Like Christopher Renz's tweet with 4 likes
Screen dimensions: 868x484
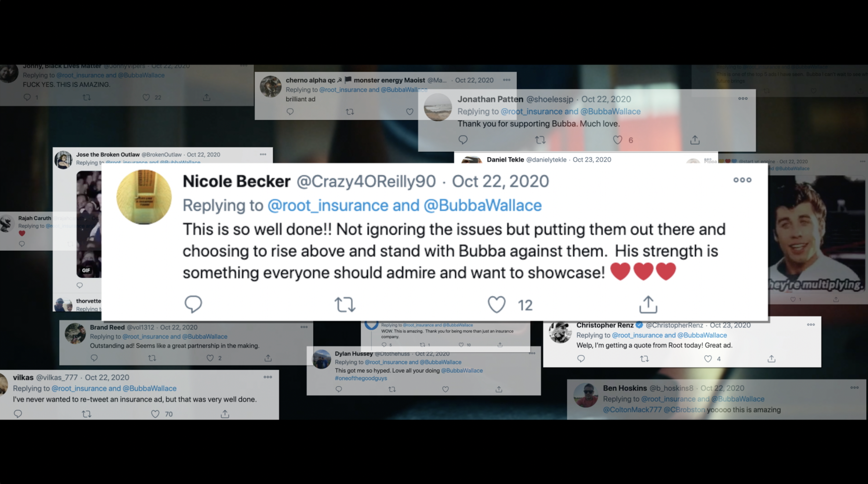[x=708, y=359]
